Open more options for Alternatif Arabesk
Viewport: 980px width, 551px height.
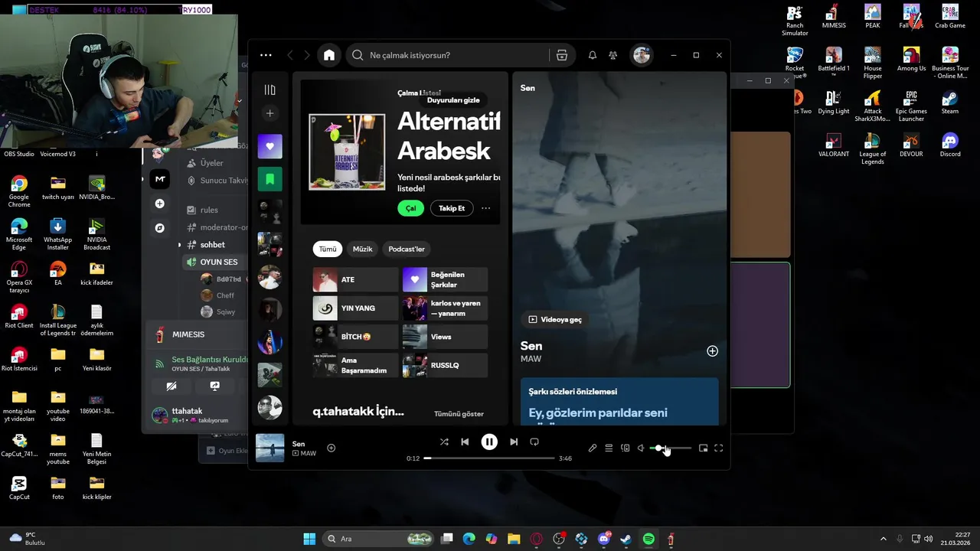[x=485, y=208]
